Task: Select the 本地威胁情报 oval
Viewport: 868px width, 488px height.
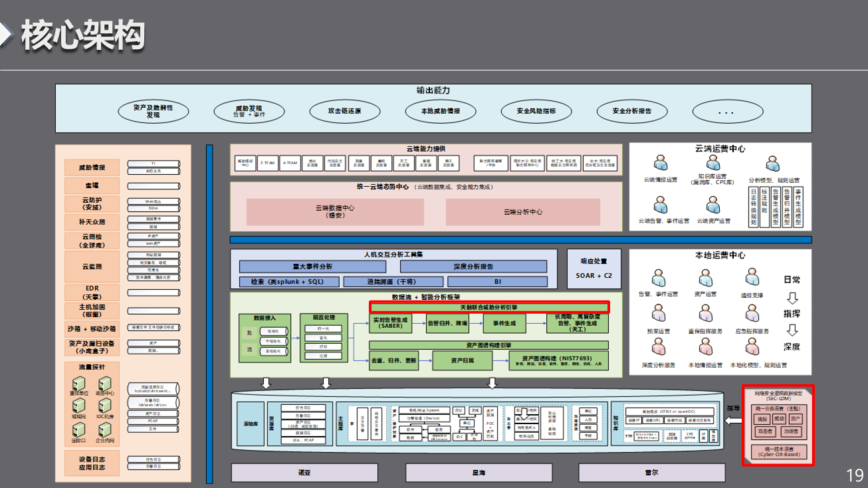Action: coord(440,111)
